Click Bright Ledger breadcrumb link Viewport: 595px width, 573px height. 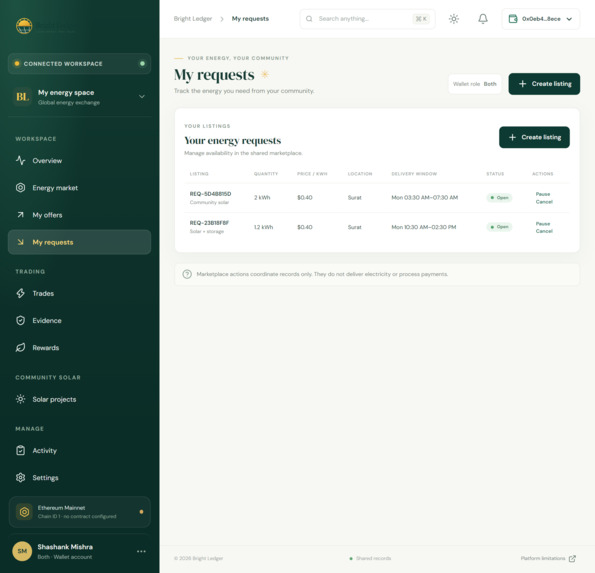click(x=193, y=19)
